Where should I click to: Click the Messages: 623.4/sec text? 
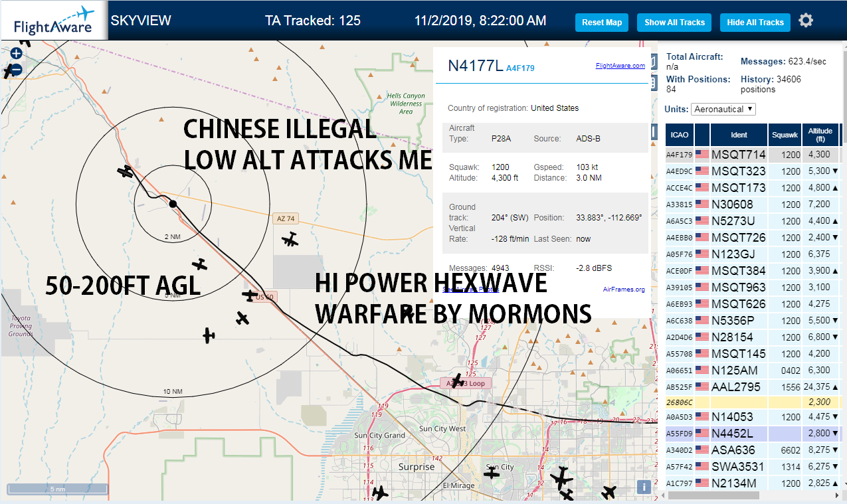tap(784, 61)
